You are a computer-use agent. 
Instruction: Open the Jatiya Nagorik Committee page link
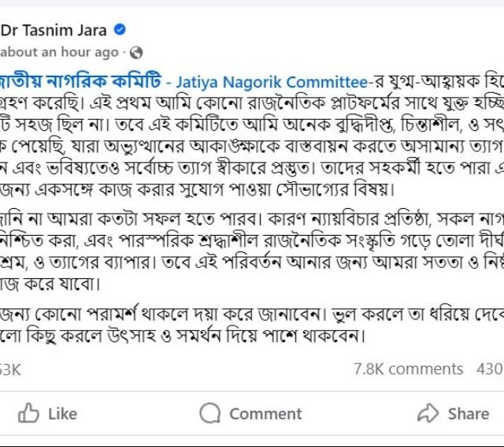(x=272, y=82)
